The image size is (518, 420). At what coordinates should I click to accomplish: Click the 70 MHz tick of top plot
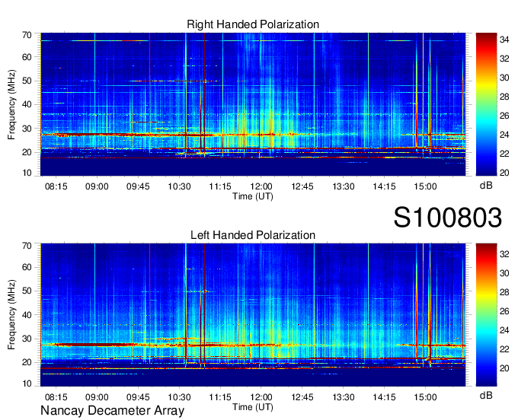tap(27, 35)
